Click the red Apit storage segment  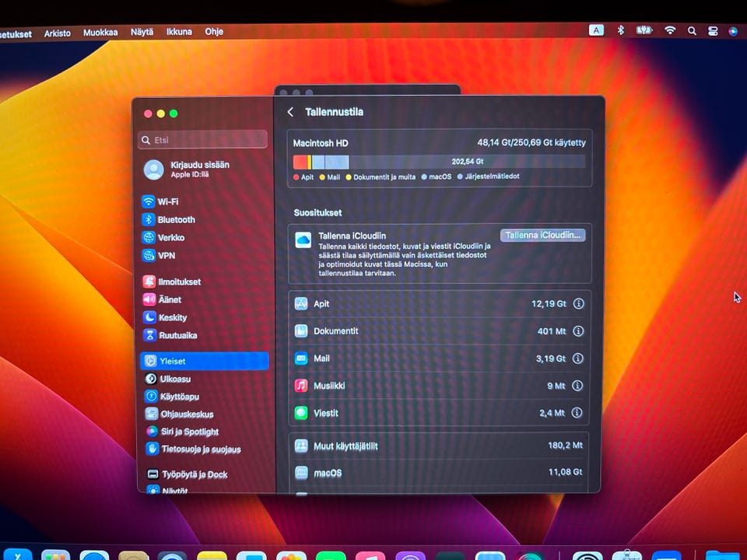(x=300, y=162)
